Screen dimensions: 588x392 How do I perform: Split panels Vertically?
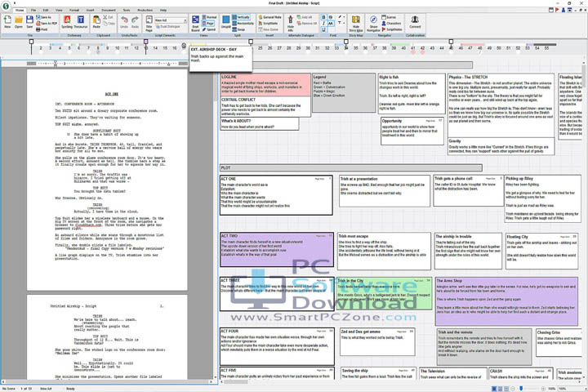(x=241, y=17)
